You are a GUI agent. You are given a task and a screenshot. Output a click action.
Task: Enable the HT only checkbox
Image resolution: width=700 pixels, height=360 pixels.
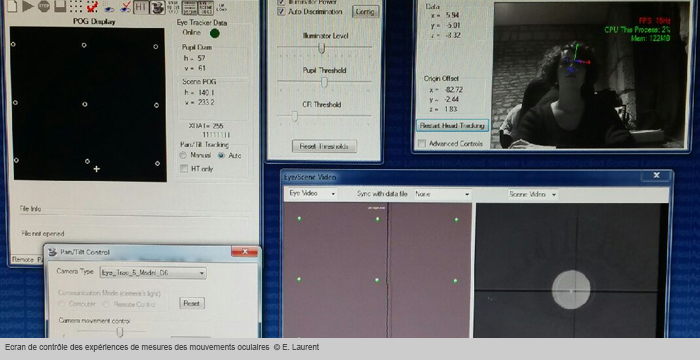coord(183,169)
